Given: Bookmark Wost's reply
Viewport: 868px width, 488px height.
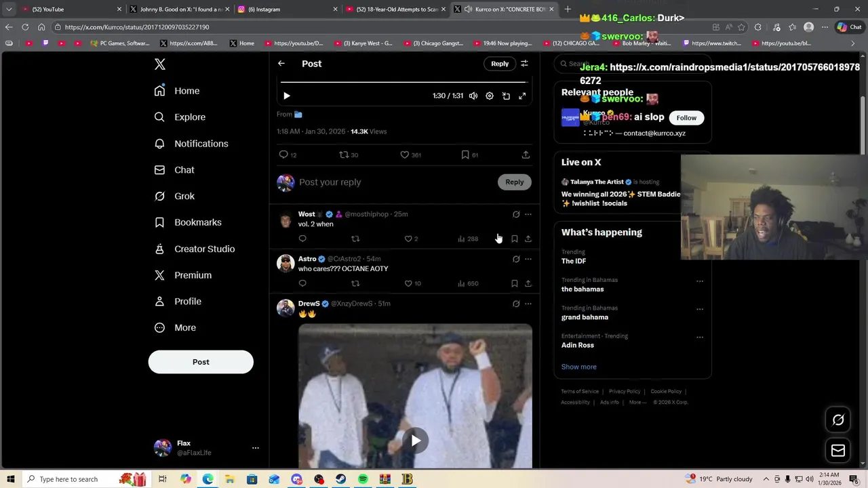Looking at the screenshot, I should tap(514, 239).
